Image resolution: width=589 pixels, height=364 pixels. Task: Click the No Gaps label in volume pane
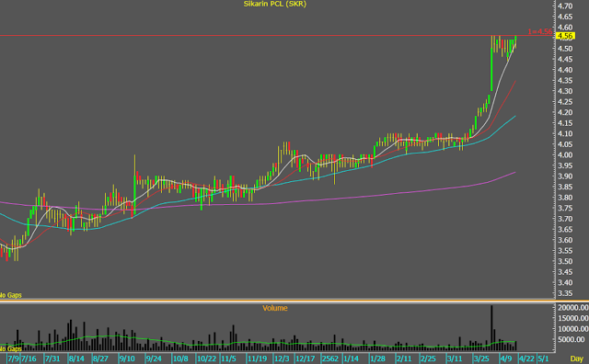pyautogui.click(x=10, y=349)
